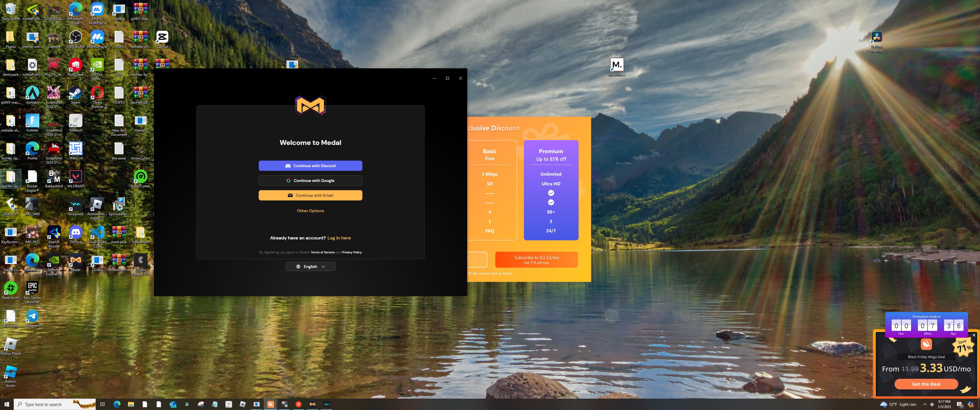Click Subscribe to $3.33/mo button
This screenshot has height=410, width=980.
tap(536, 260)
